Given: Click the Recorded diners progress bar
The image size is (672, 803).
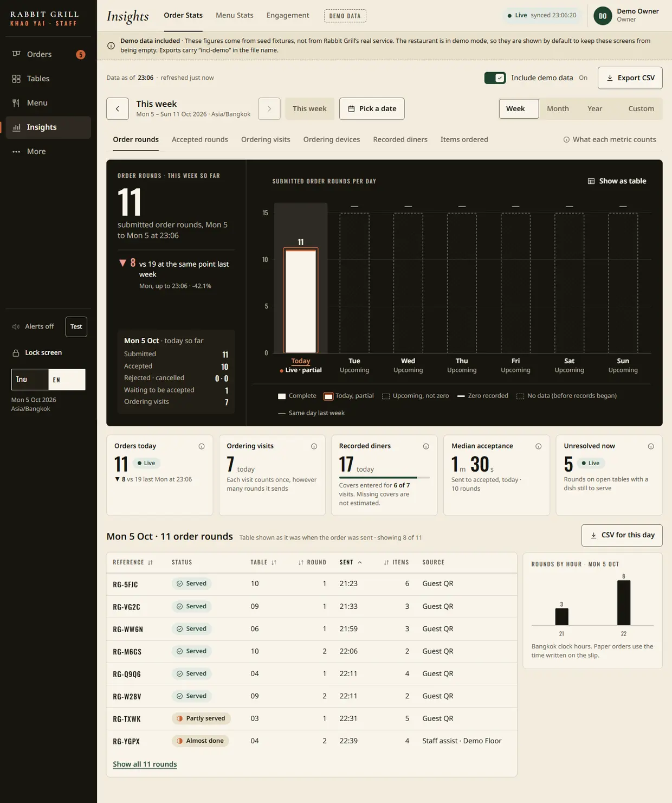Looking at the screenshot, I should point(384,478).
